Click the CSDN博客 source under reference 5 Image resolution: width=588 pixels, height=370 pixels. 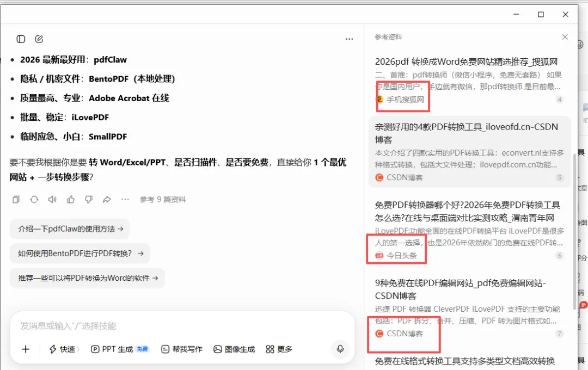pyautogui.click(x=405, y=178)
